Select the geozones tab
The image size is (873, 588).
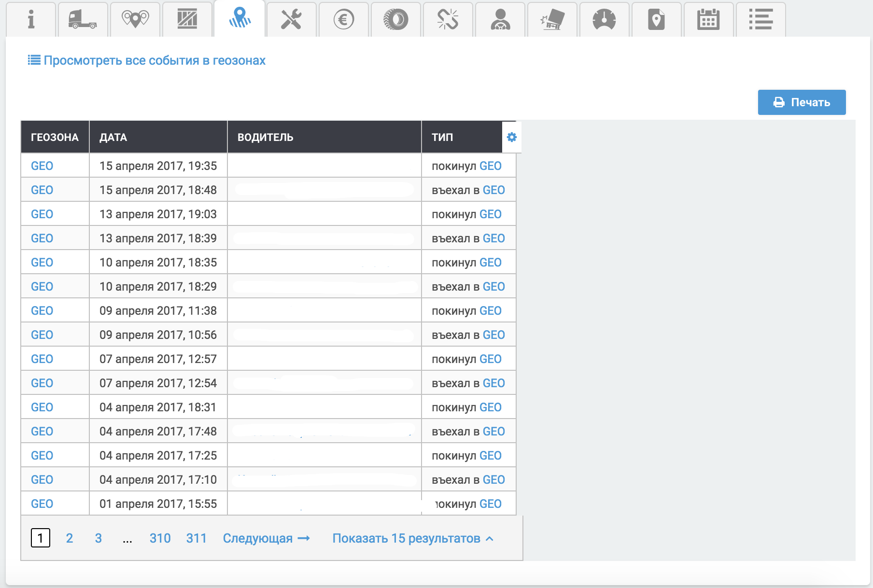pyautogui.click(x=239, y=20)
